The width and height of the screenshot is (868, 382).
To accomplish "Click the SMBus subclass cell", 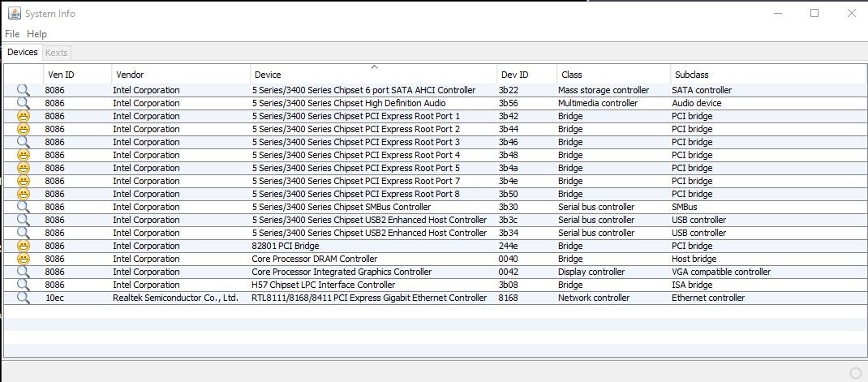I will [x=684, y=207].
